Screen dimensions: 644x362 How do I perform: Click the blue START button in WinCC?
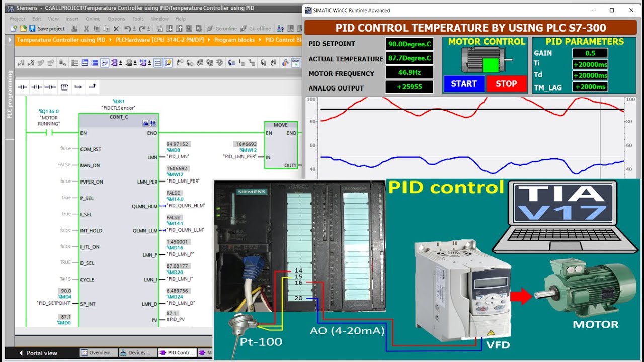coord(464,84)
